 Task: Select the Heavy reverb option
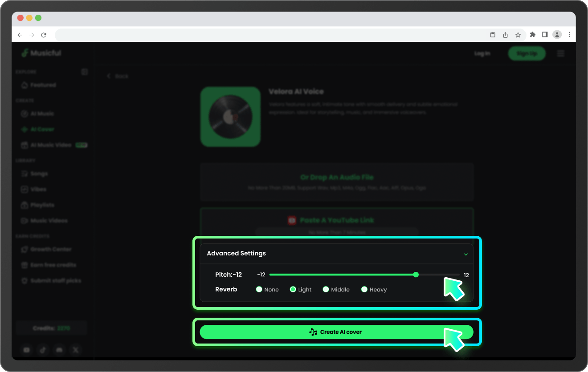coord(364,290)
